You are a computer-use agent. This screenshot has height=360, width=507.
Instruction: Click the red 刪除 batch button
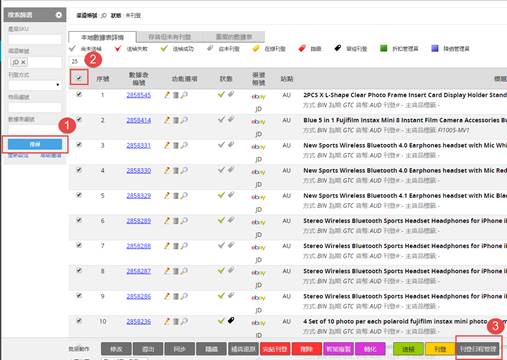pos(306,349)
